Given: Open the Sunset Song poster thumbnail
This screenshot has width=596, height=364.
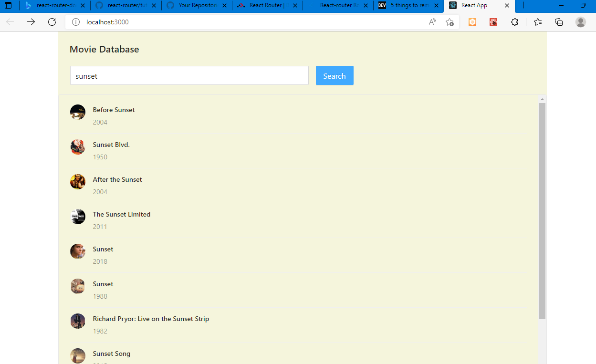Looking at the screenshot, I should click(x=78, y=356).
